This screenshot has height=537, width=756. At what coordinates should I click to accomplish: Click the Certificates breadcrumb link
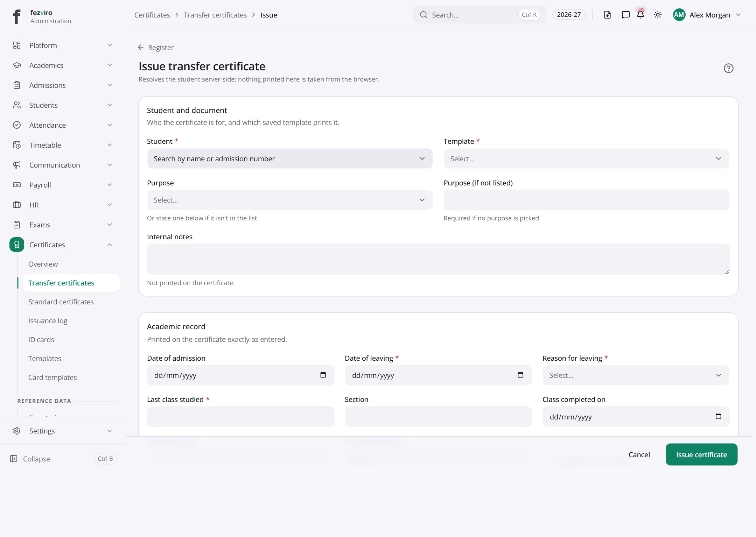pyautogui.click(x=152, y=15)
